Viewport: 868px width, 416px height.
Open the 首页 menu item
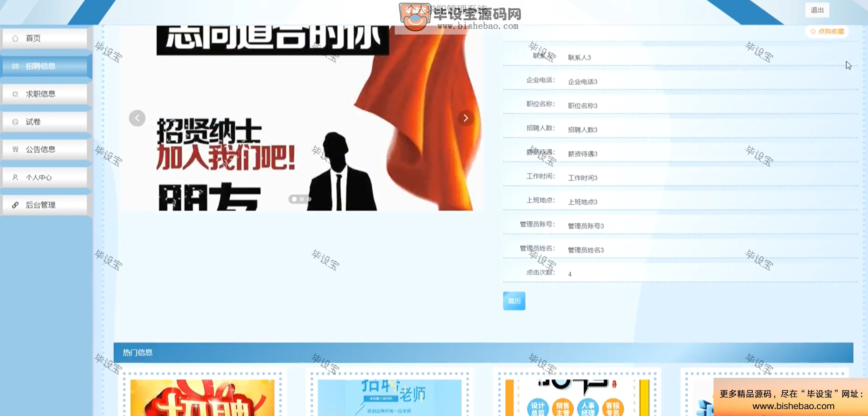click(44, 38)
